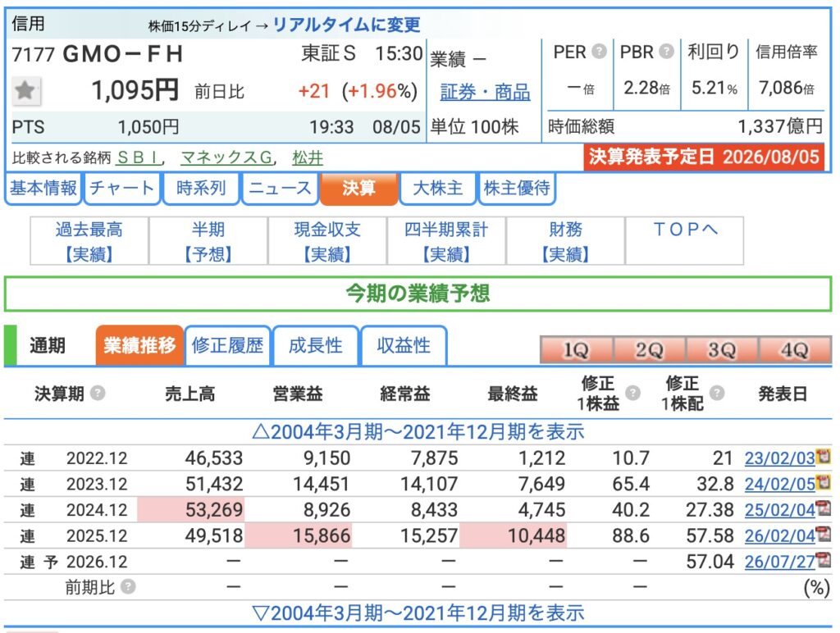840x633 pixels.
Task: Expand ▽2004年3月期～2021年12月期を表示 at table bottom
Action: pos(418,613)
